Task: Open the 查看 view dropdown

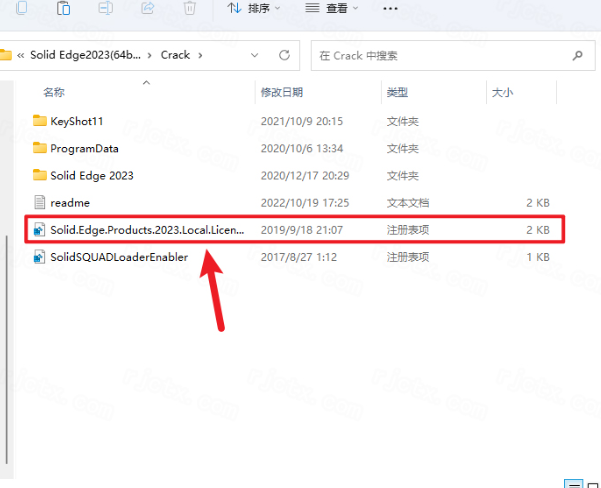Action: pos(332,8)
